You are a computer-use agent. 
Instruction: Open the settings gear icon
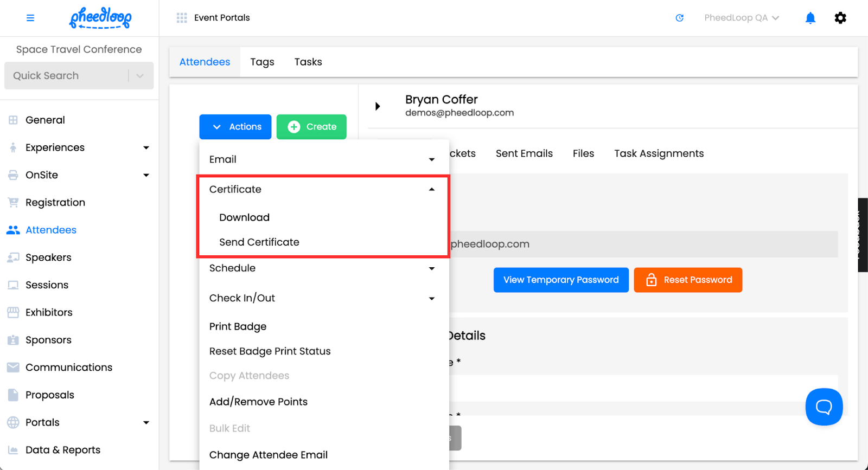coord(840,18)
